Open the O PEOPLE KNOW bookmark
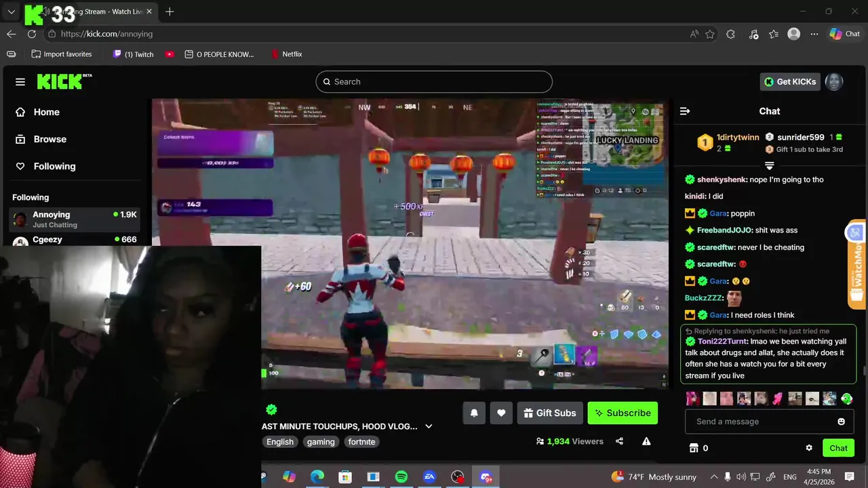This screenshot has height=488, width=868. [x=219, y=54]
